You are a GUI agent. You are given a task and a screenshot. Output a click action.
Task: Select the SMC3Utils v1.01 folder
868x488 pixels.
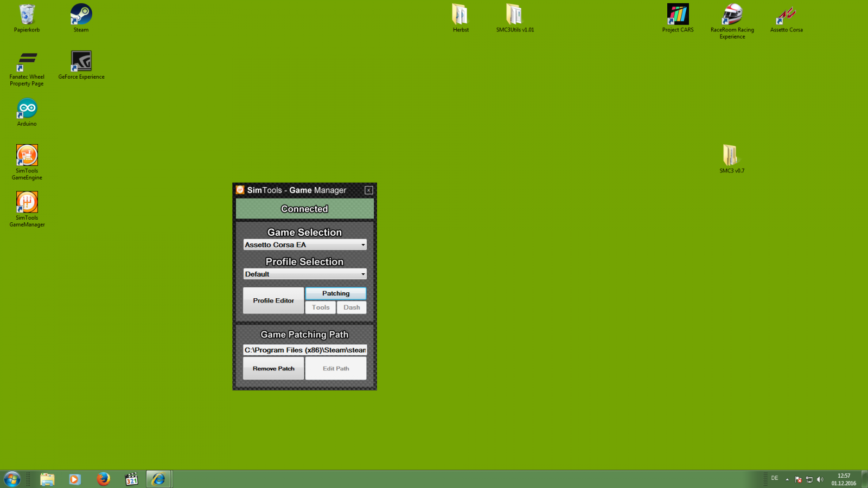[515, 18]
